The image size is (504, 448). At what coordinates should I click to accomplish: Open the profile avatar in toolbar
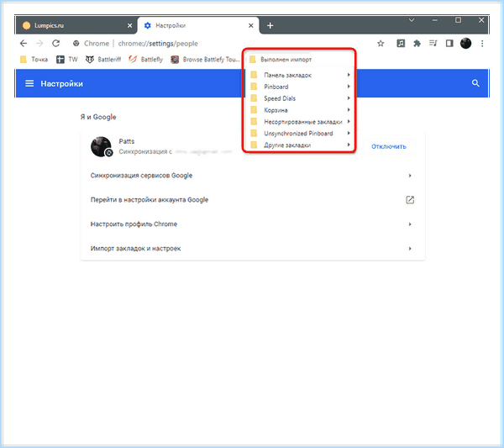point(465,43)
